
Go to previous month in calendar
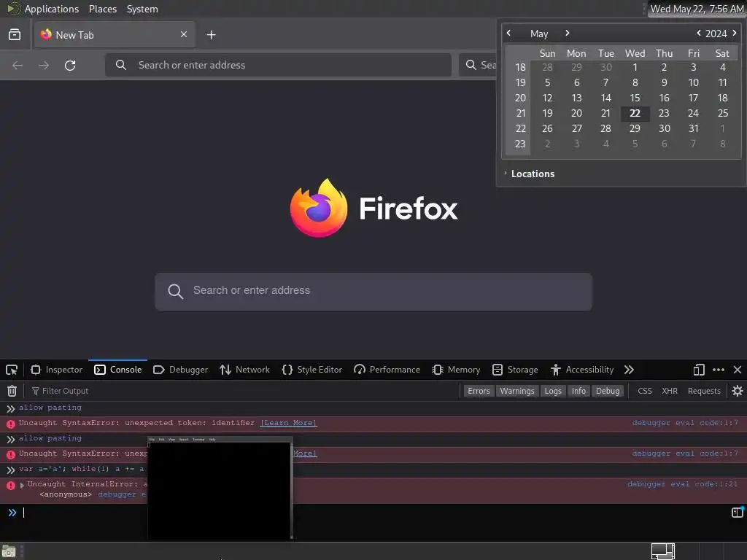[508, 34]
